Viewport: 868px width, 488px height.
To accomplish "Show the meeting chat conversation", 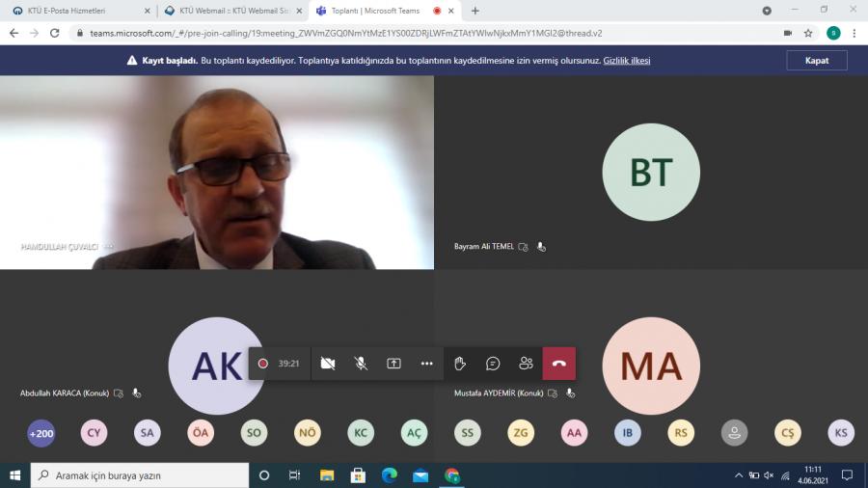I will pos(493,364).
